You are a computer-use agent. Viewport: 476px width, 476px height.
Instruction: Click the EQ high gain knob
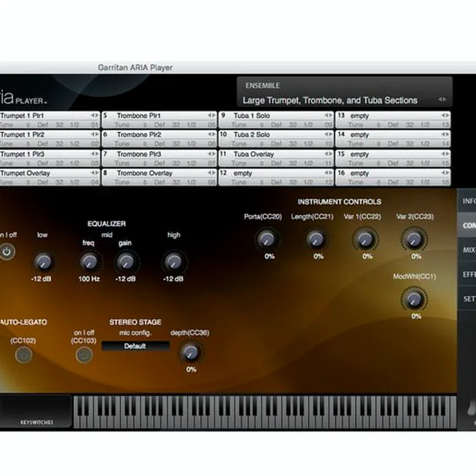click(x=174, y=262)
